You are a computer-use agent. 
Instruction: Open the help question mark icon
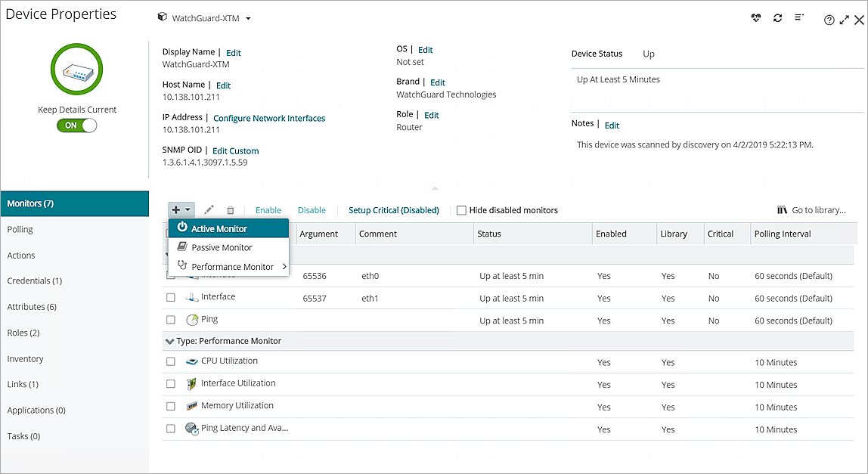pos(829,20)
